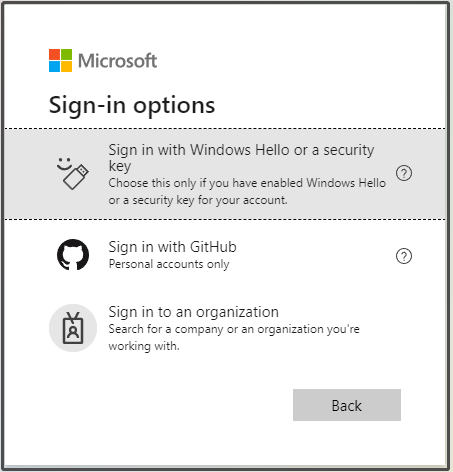The height and width of the screenshot is (472, 453).
Task: Open help for the GitHub sign-in option
Action: (x=404, y=256)
